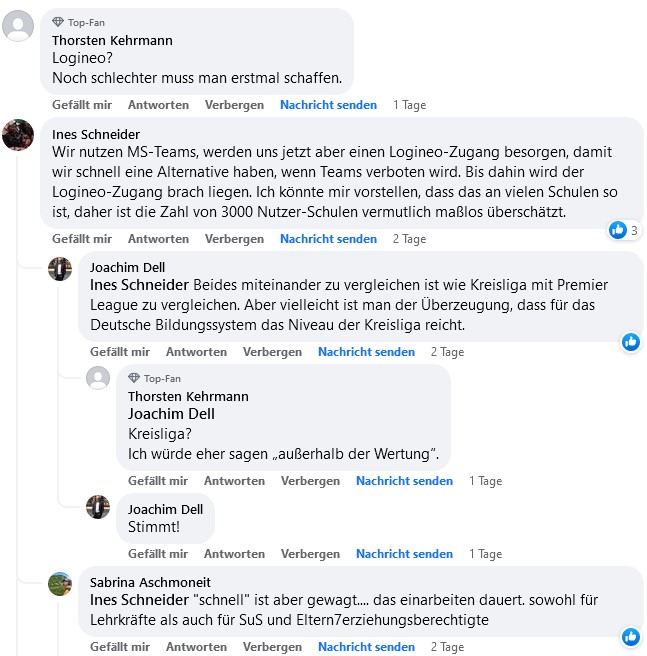This screenshot has height=656, width=647.
Task: Click the Joachim Dell mention in Thorsten's reply
Action: pyautogui.click(x=171, y=414)
